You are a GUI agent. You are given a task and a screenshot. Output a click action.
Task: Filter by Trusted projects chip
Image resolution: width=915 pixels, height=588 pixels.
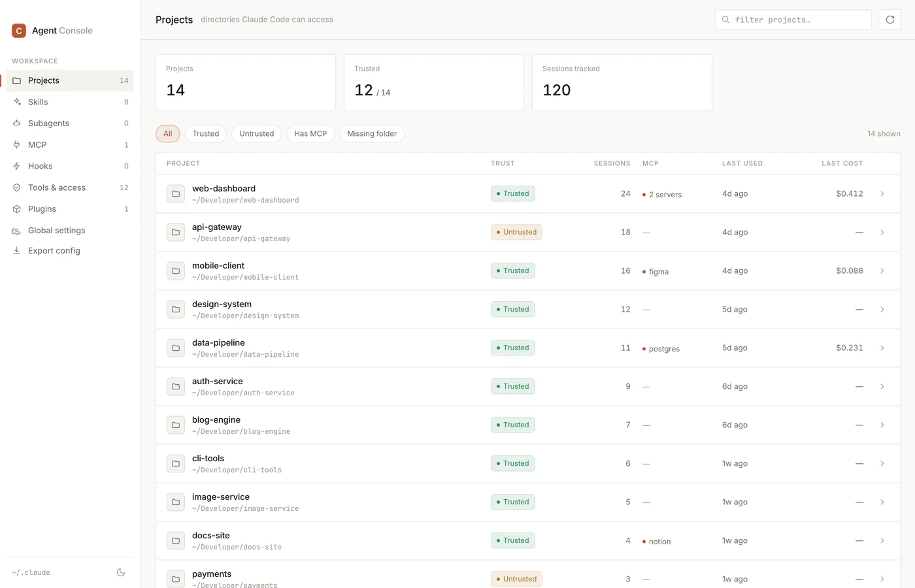206,133
